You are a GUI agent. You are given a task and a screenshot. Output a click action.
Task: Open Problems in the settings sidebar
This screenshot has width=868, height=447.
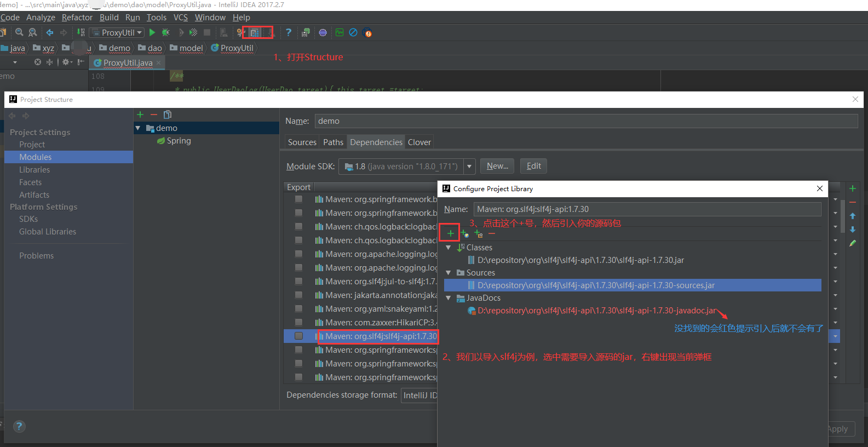point(37,256)
